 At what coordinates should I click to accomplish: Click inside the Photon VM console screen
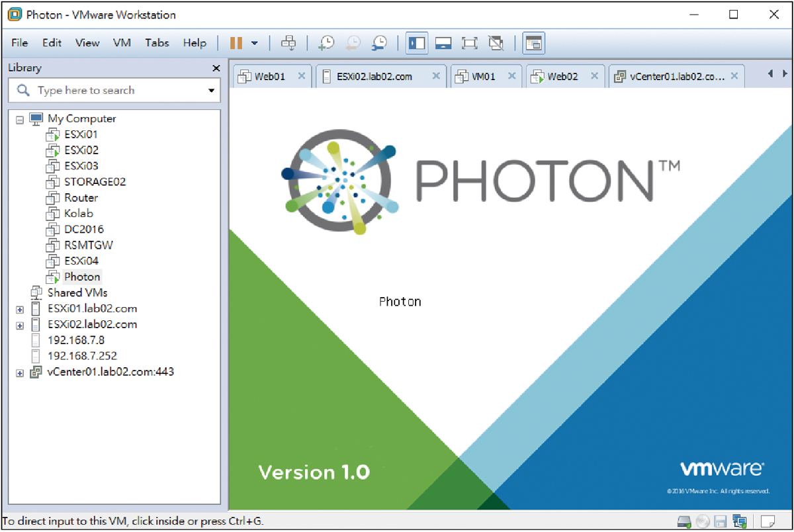pos(509,299)
